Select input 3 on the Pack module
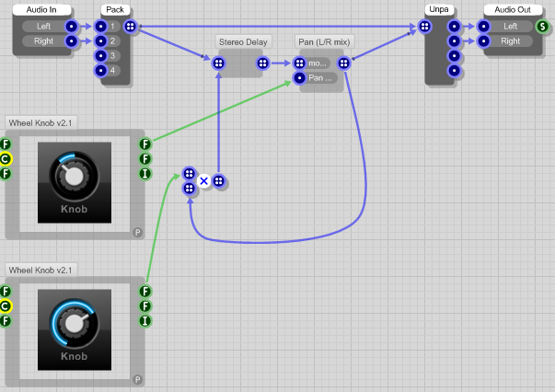 (100, 56)
